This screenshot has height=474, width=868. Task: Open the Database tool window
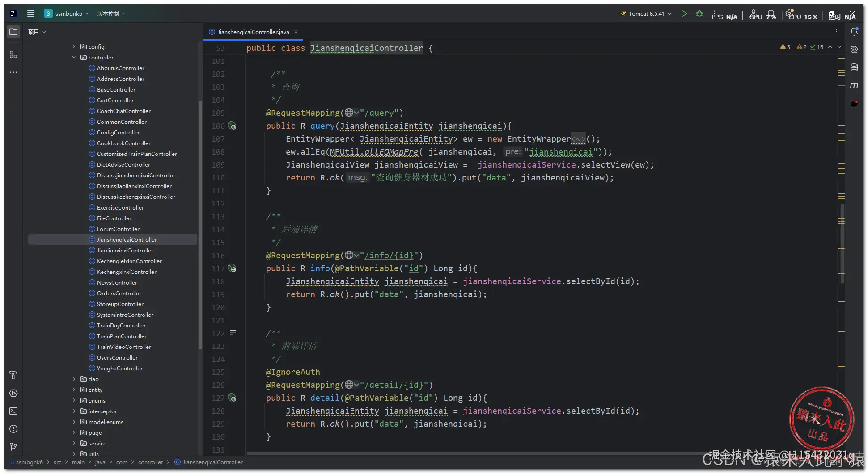point(854,67)
